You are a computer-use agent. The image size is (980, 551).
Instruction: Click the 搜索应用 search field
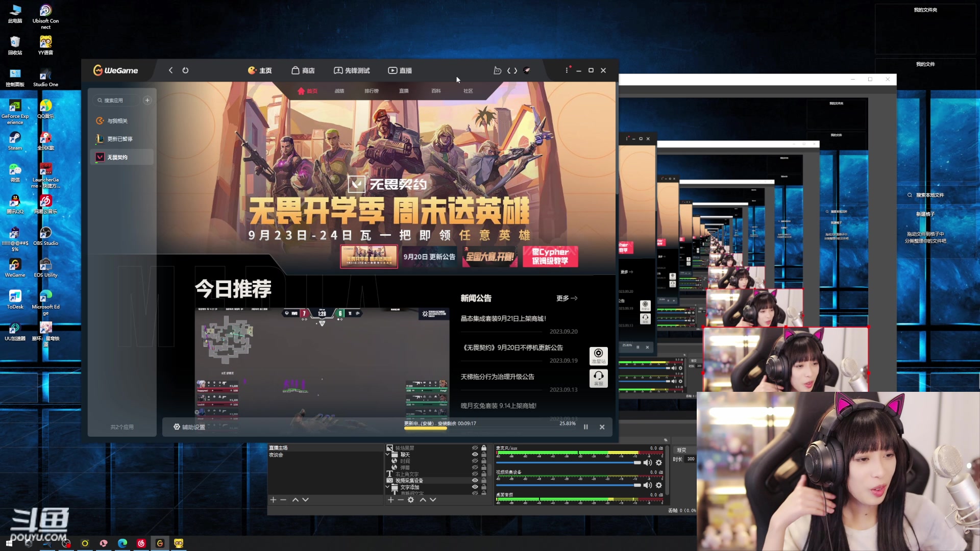click(117, 101)
